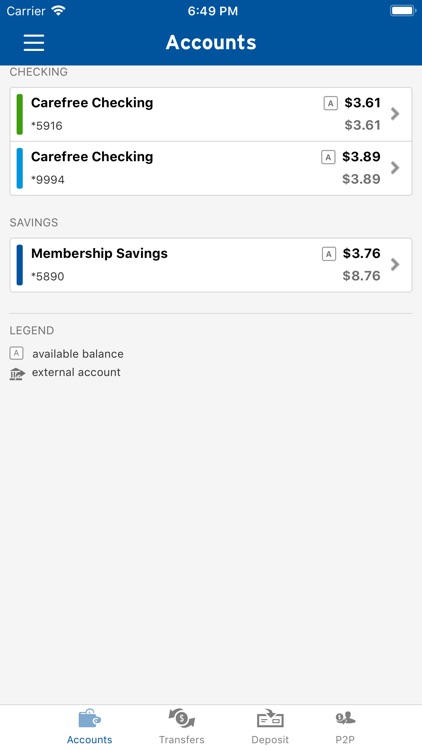Click the green color bar of account *5916
Screen dimensions: 422x750
[20, 114]
